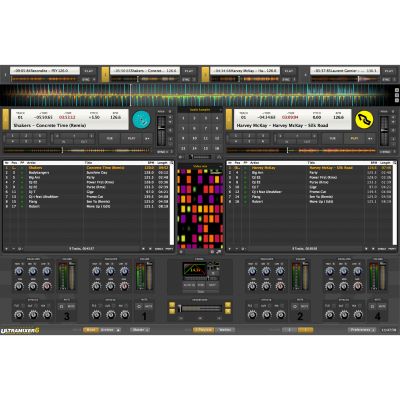This screenshot has width=400, height=400.
Task: Click hot cue button 1 on left deck
Action: [13, 136]
